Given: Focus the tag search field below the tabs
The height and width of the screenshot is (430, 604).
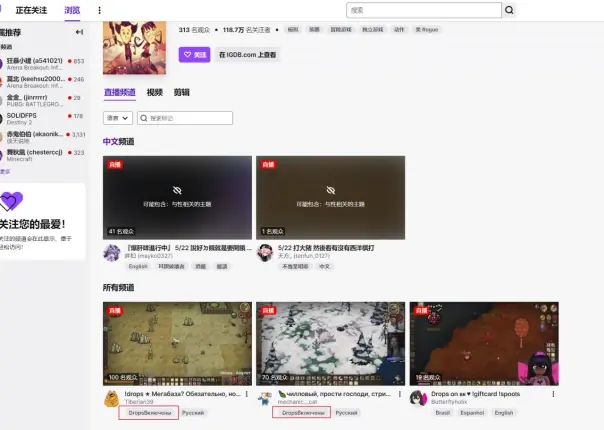Looking at the screenshot, I should click(185, 118).
